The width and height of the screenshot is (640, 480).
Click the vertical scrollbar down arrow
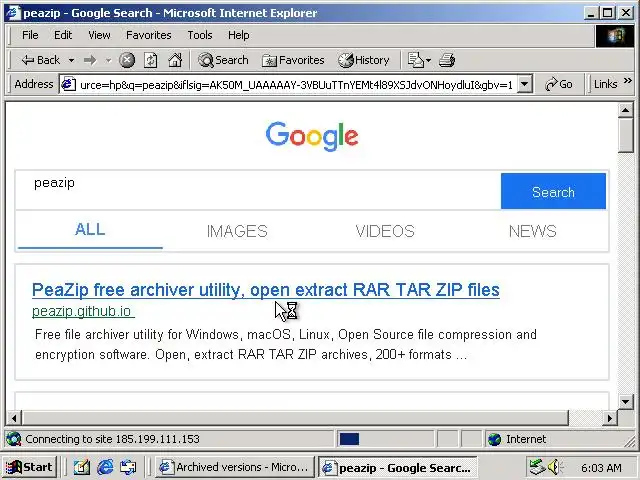[x=625, y=401]
